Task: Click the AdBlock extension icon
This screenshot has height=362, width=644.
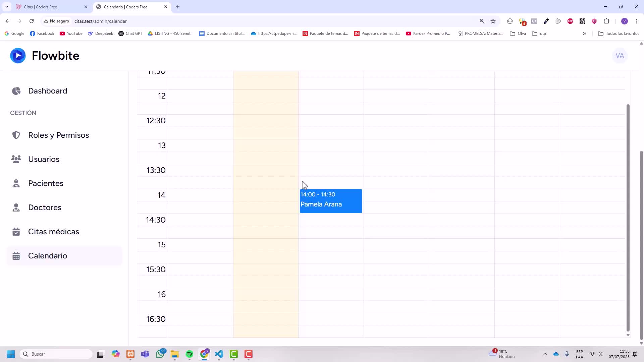Action: click(570, 21)
